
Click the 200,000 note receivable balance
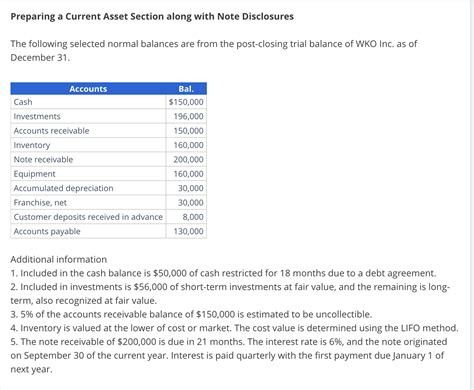pos(186,159)
